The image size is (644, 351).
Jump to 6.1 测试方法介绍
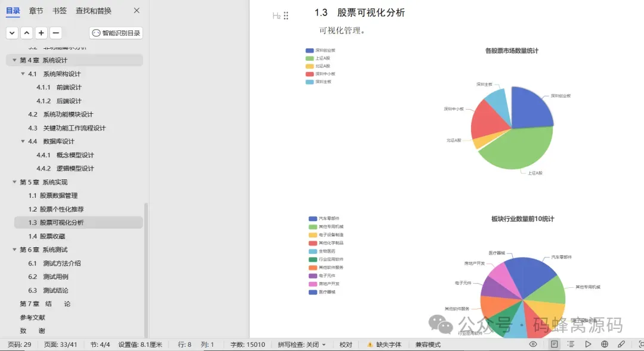click(54, 263)
